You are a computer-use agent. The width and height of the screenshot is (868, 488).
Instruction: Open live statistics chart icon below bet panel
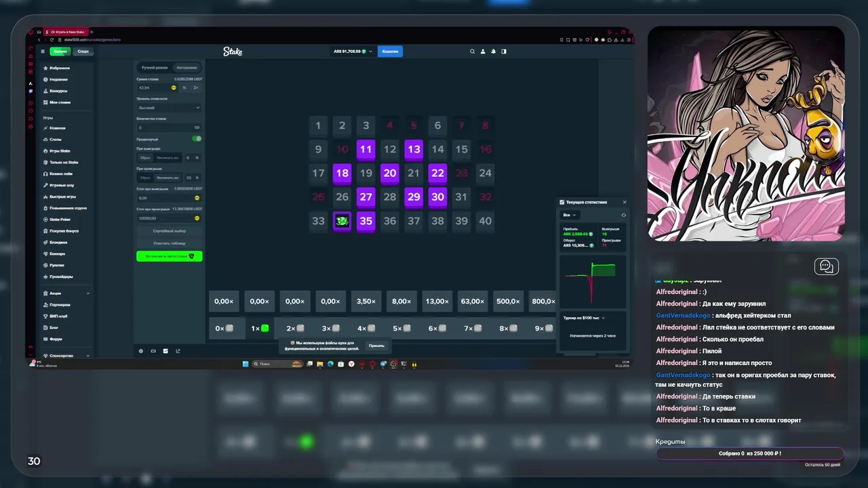165,351
